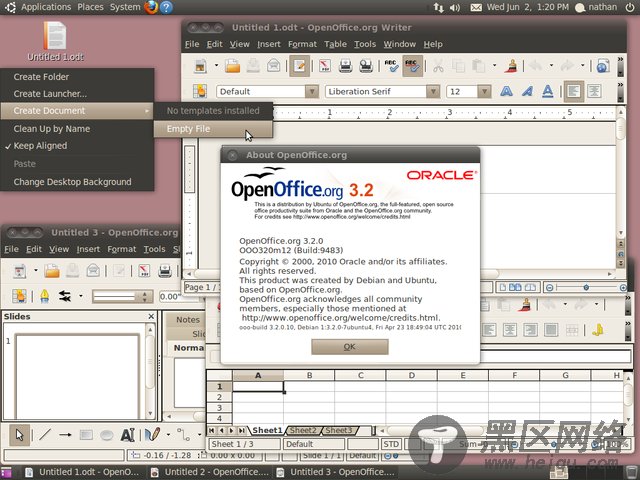Click Untitled 2 - OpenOffice taskbar button
The width and height of the screenshot is (640, 480).
pyautogui.click(x=209, y=472)
